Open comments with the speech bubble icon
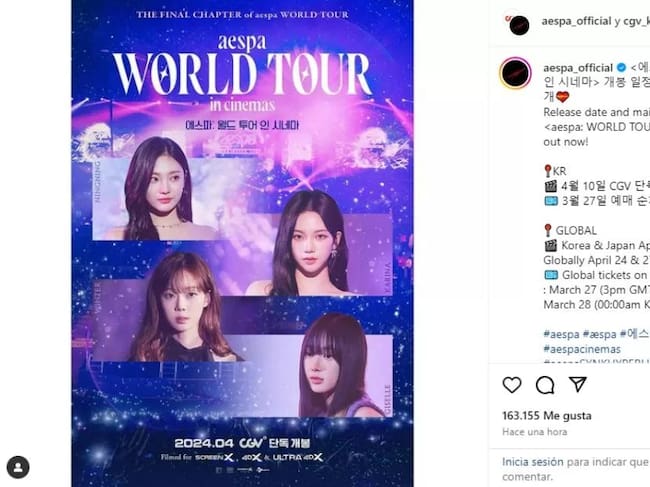 point(545,385)
